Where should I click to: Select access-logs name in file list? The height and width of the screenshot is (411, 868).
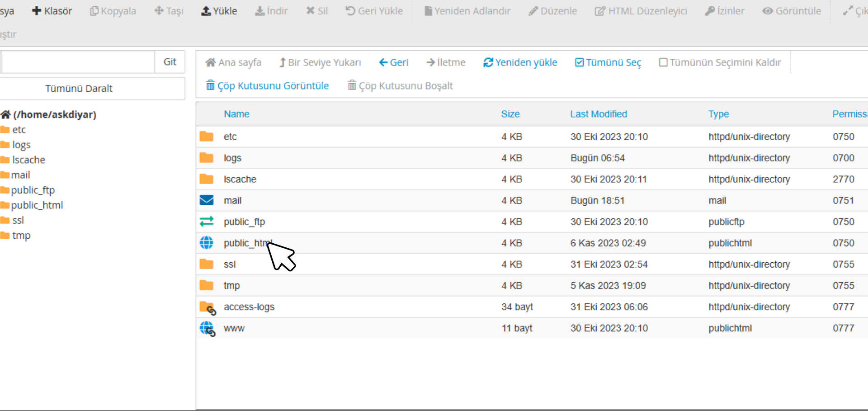click(249, 307)
